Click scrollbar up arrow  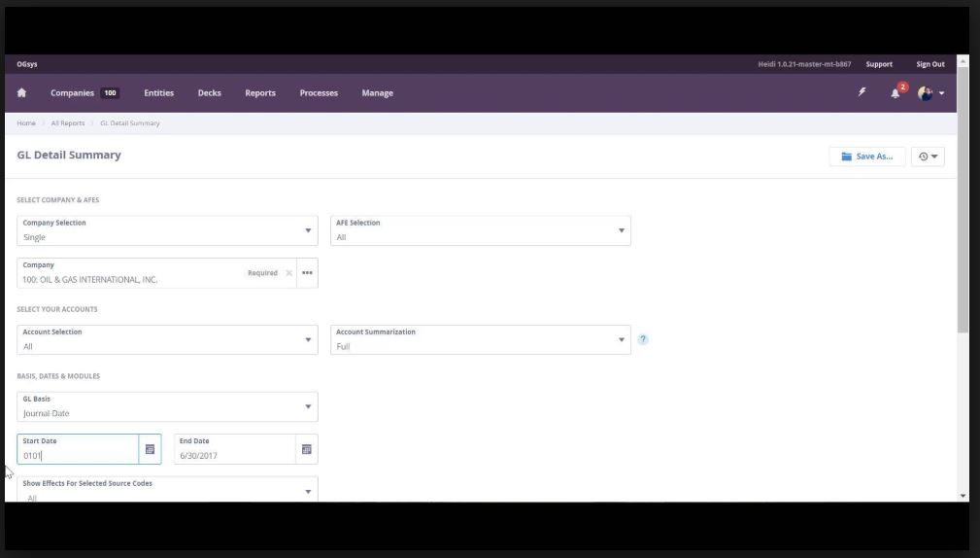(x=963, y=60)
